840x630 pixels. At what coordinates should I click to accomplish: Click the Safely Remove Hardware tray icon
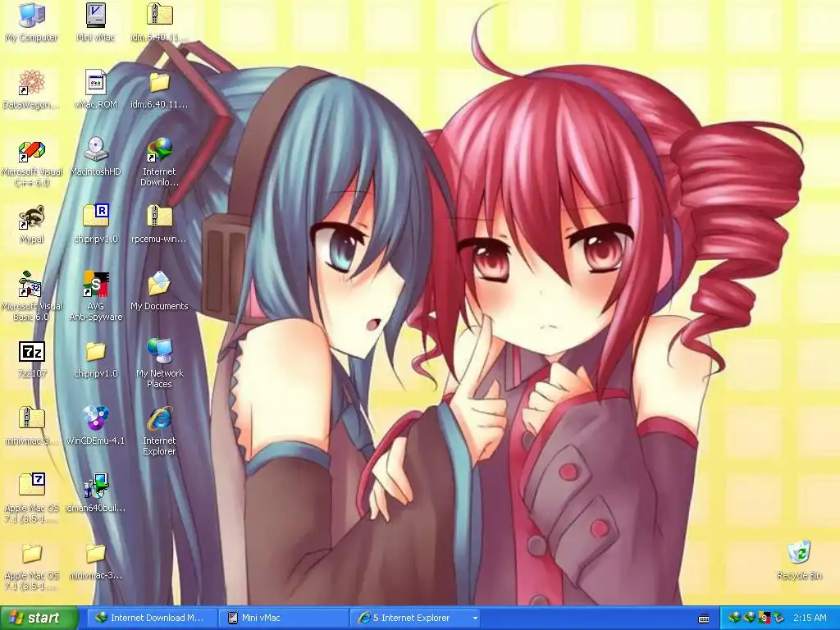[x=779, y=619]
